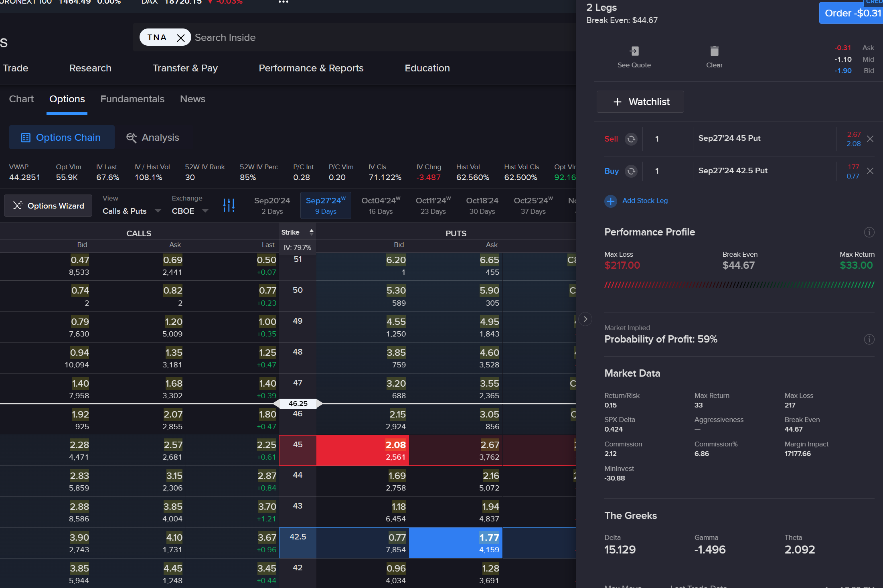Click call bid 1.40 at strike 47

[80, 383]
